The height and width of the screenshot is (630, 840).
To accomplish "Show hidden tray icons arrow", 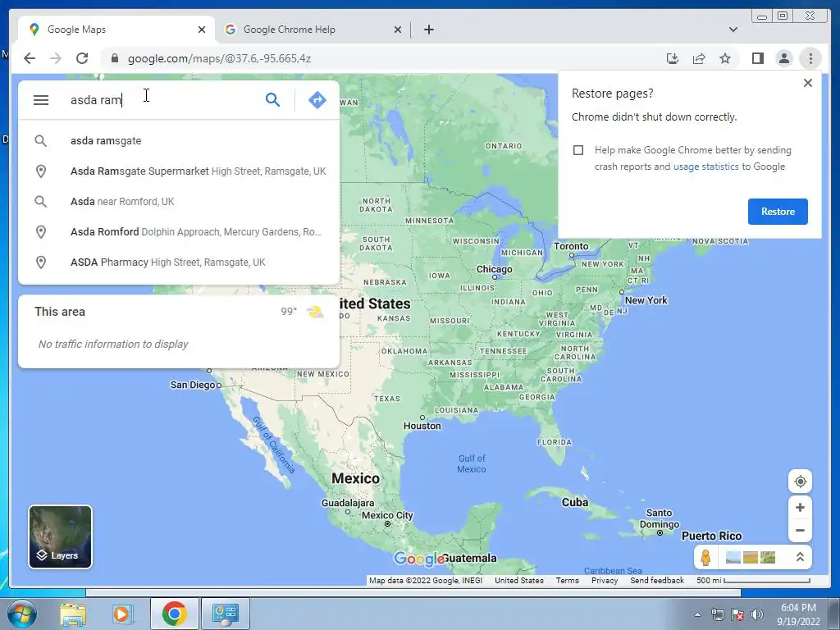I will tap(697, 614).
